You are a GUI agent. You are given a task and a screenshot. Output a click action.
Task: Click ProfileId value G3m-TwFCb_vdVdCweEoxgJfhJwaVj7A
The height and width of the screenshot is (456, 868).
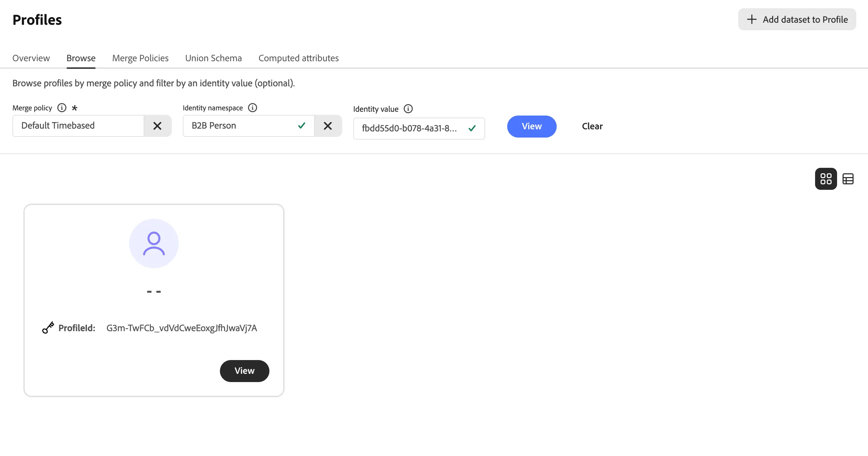(x=182, y=328)
